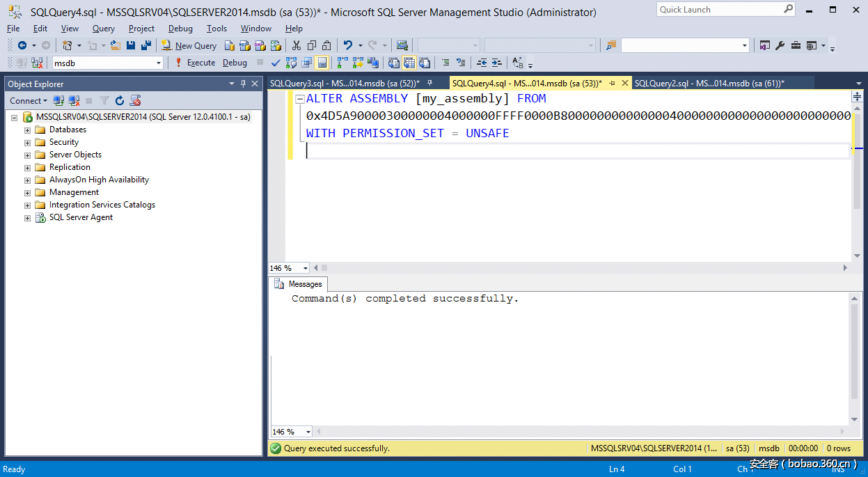The width and height of the screenshot is (868, 477).
Task: Click the editor horizontal scrollbar track
Action: pos(585,268)
